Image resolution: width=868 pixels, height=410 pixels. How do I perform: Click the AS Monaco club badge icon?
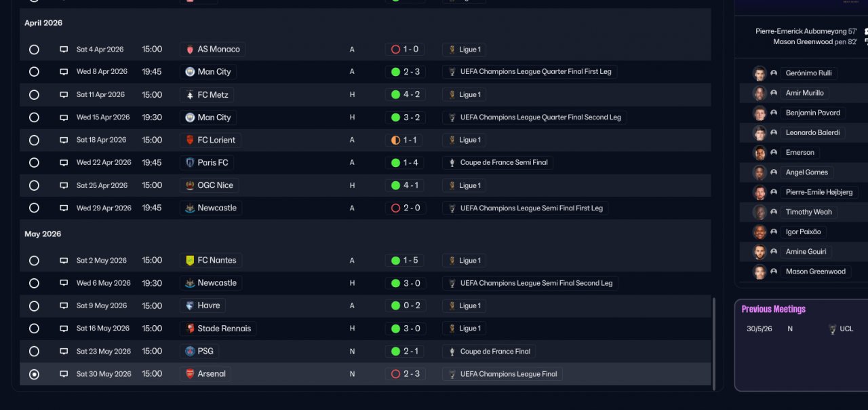pos(190,50)
